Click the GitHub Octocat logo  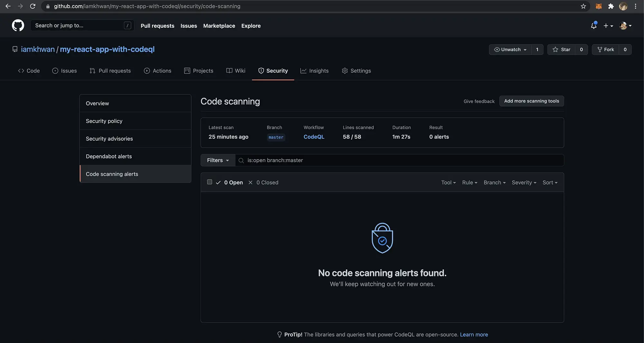coord(18,25)
